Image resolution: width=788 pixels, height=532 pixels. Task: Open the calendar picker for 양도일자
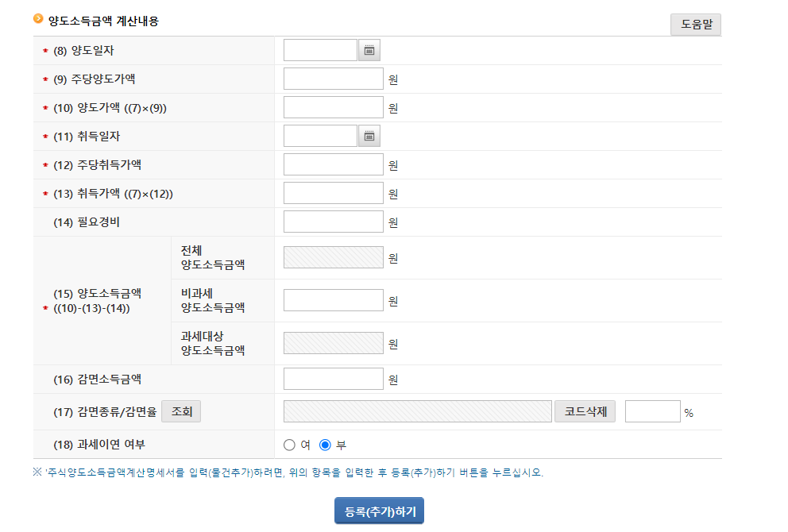click(x=370, y=49)
